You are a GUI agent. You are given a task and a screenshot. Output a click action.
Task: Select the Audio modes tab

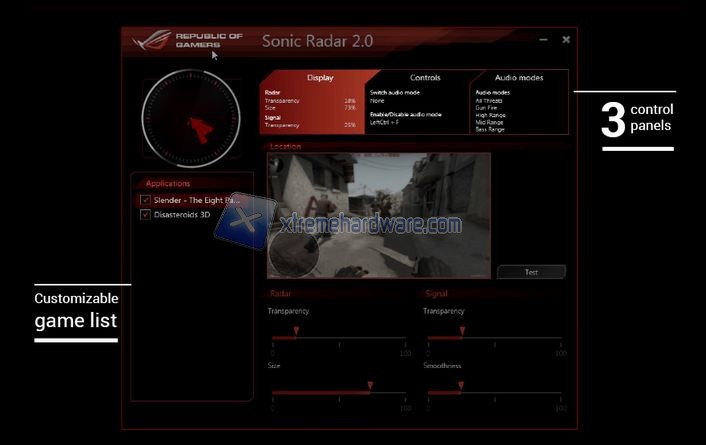pos(519,78)
